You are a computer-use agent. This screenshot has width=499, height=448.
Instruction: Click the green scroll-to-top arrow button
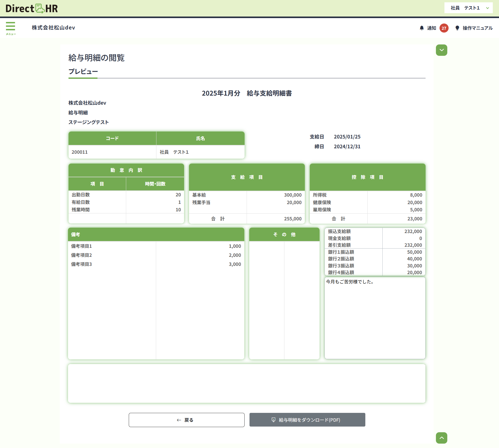click(441, 438)
